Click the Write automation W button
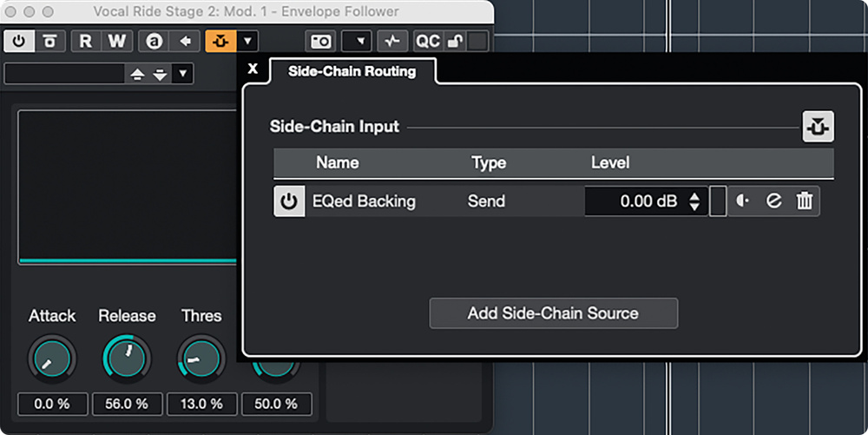 (115, 41)
